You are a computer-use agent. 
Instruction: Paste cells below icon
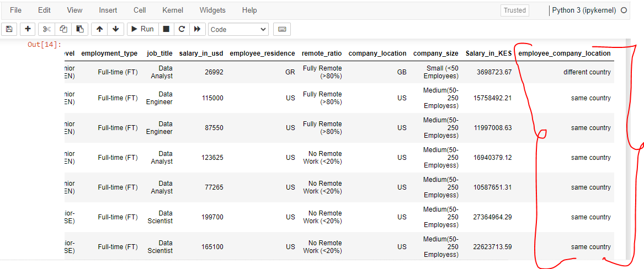coord(80,29)
